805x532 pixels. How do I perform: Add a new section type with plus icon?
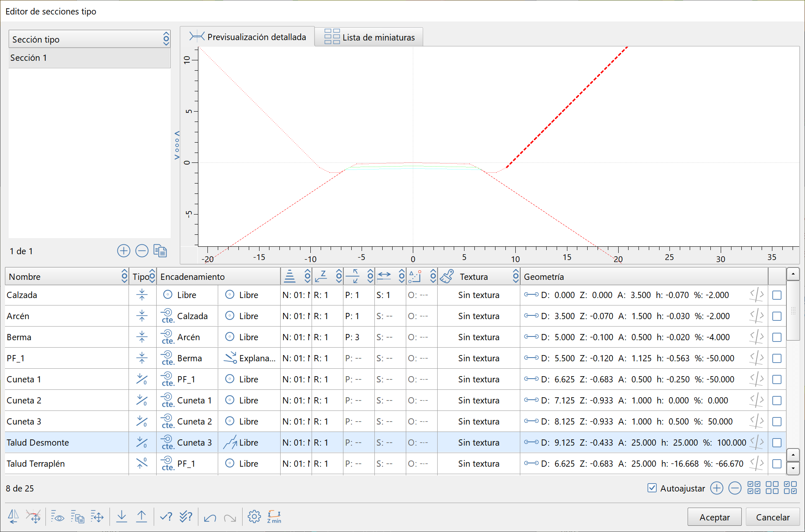(124, 251)
